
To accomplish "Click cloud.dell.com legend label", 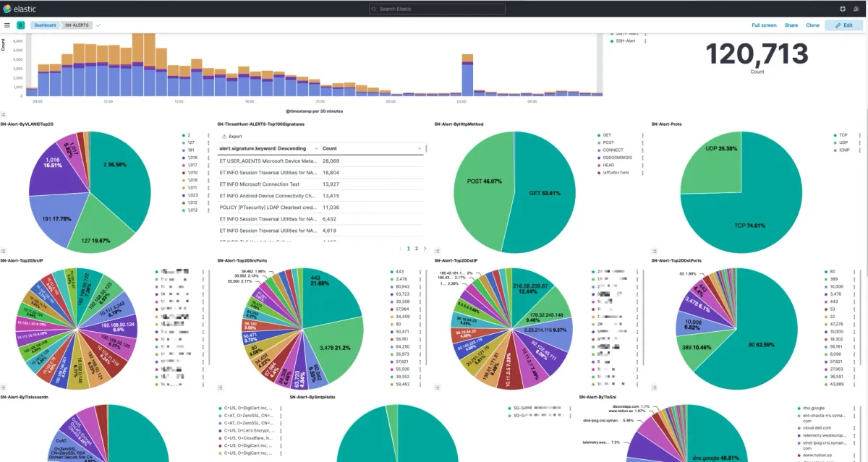I will [817, 427].
